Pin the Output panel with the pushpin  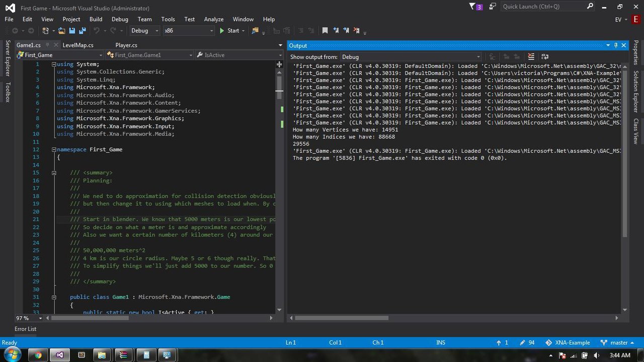click(615, 45)
